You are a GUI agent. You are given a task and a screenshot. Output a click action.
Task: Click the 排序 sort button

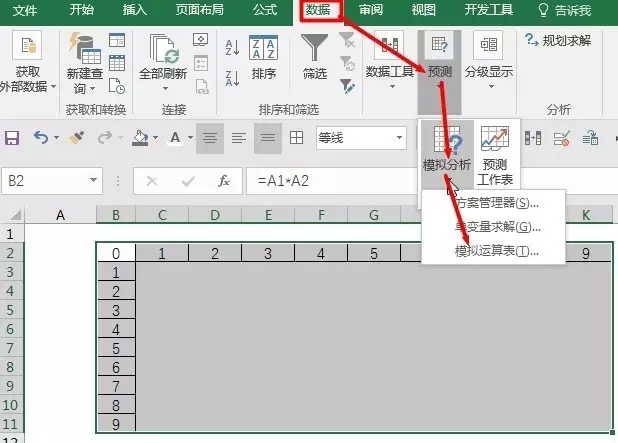[x=264, y=58]
